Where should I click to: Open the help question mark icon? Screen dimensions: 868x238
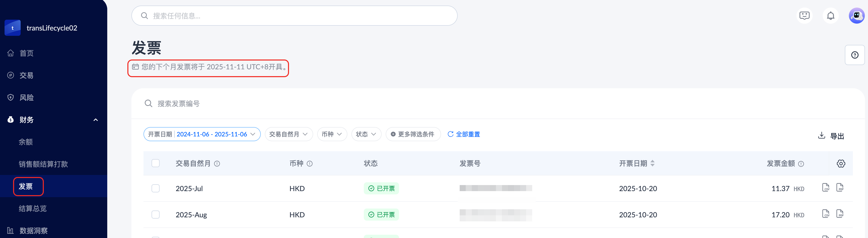854,55
